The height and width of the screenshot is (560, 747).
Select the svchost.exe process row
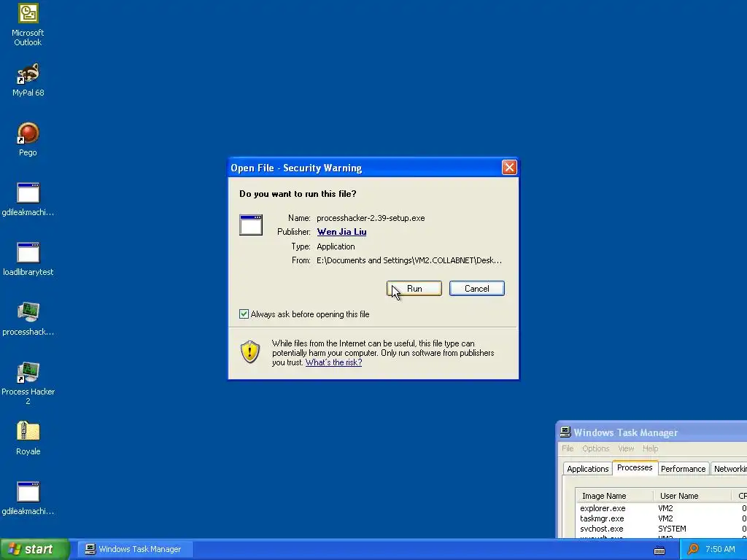(x=661, y=529)
